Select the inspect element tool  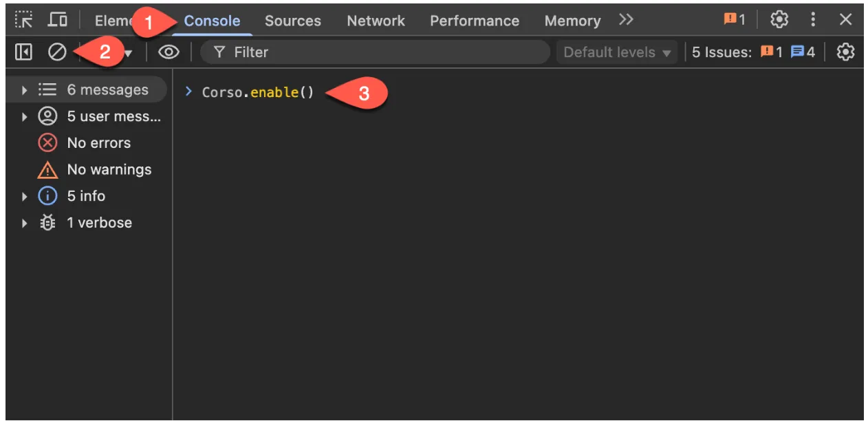(x=23, y=19)
